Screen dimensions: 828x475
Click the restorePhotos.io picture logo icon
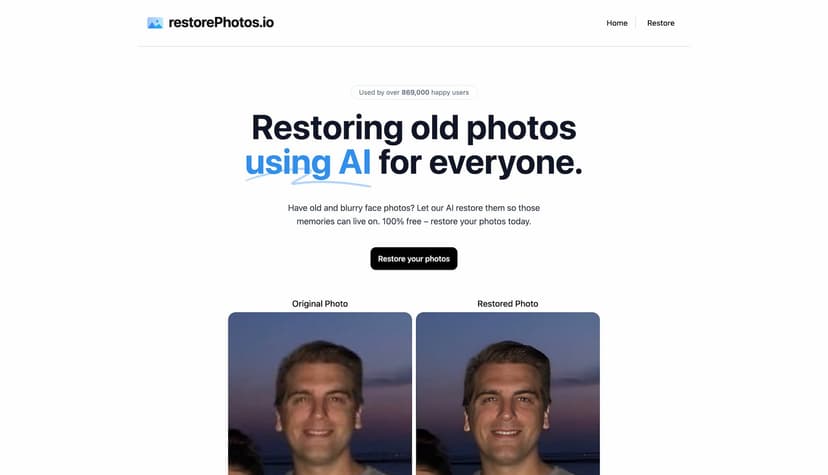[155, 23]
